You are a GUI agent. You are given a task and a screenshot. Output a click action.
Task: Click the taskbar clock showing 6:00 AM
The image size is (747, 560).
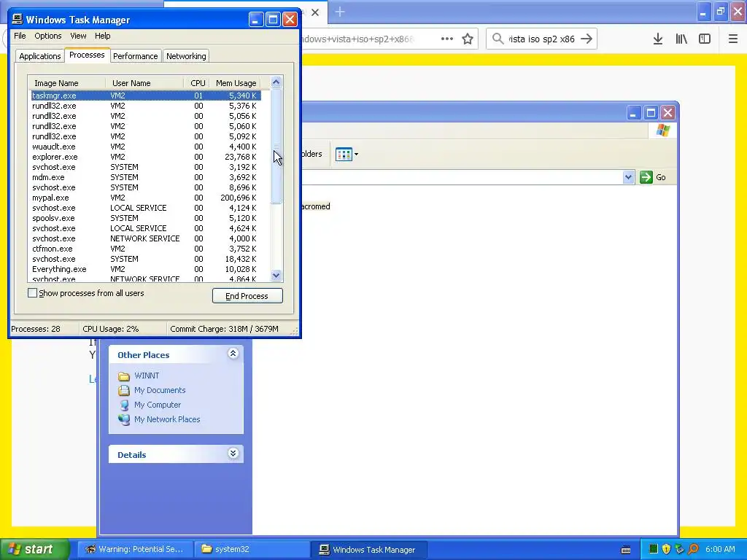point(720,550)
